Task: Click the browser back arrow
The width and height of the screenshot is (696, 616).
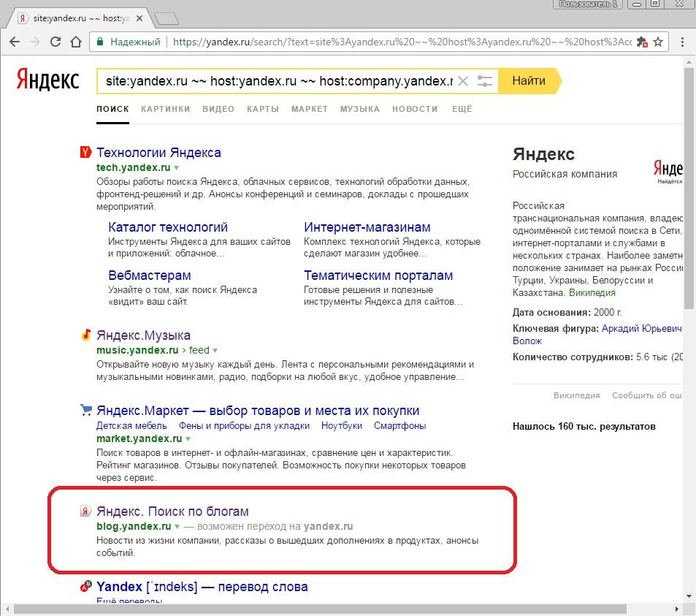Action: point(14,42)
